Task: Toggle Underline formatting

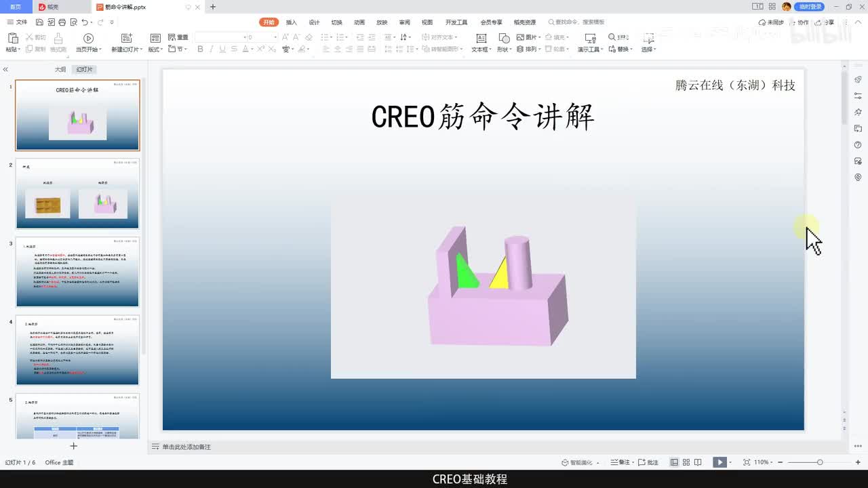Action: [x=222, y=49]
